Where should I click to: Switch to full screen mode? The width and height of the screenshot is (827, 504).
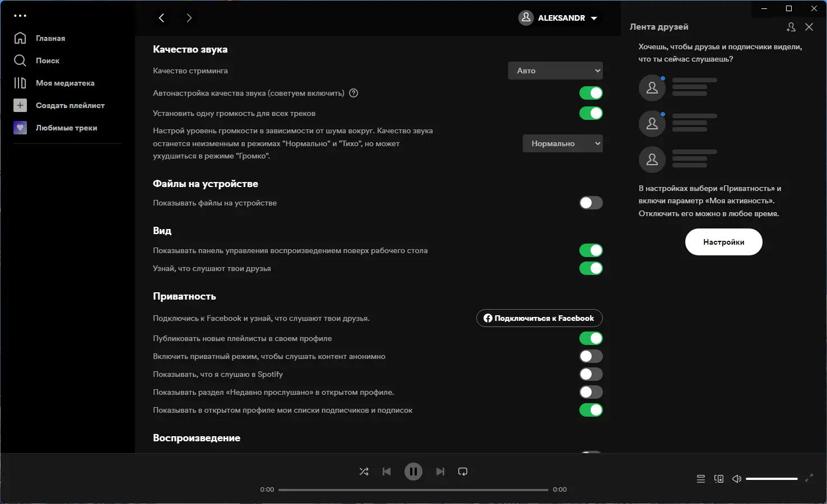[x=809, y=478]
